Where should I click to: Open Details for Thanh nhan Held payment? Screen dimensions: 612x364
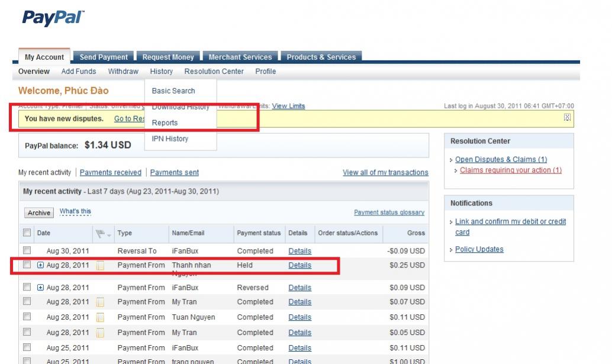[299, 265]
